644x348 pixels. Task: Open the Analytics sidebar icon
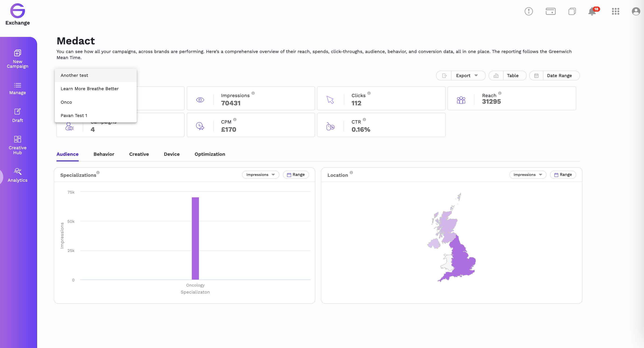coord(18,171)
